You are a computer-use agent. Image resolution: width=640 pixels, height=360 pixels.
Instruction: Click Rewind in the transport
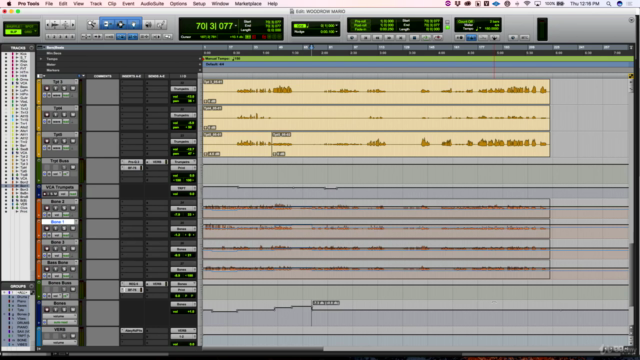[x=378, y=38]
